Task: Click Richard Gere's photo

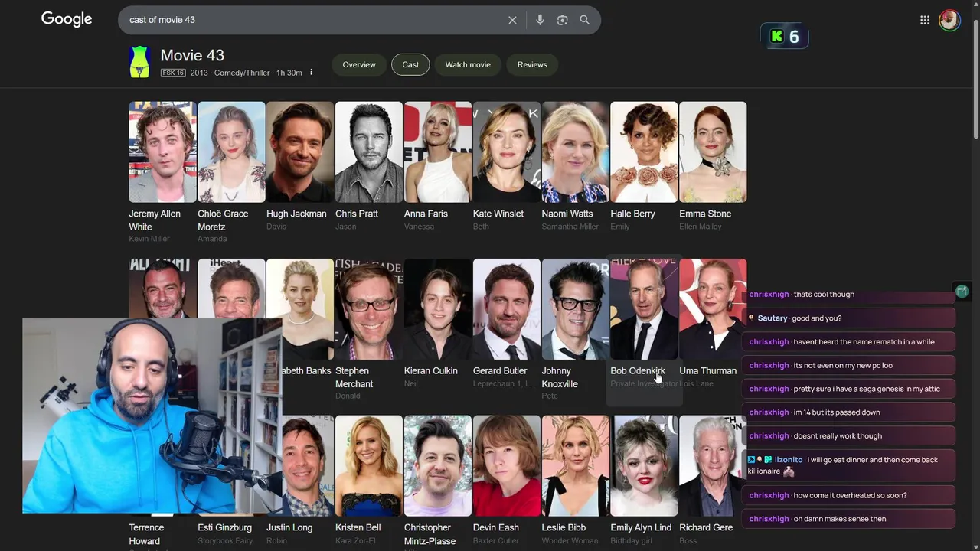Action: pos(713,466)
